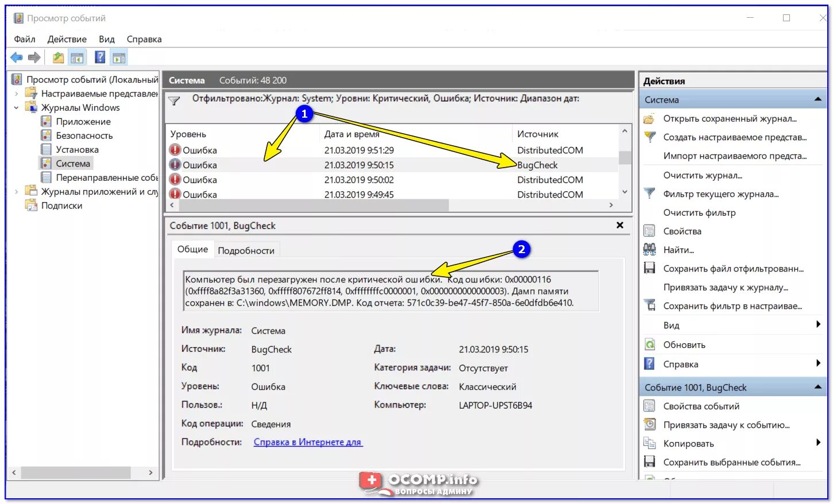
Task: Click the floppy icon beside 'Сохранить выбранные события'
Action: click(649, 462)
